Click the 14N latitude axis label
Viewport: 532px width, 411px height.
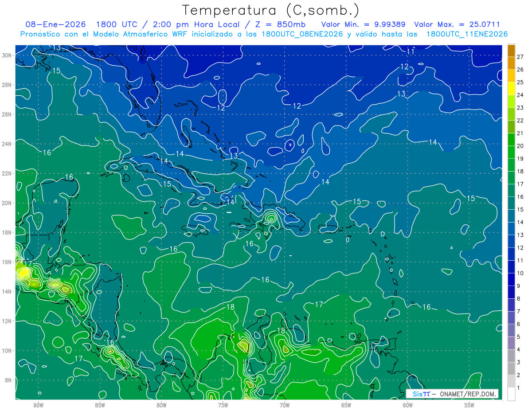(8, 292)
